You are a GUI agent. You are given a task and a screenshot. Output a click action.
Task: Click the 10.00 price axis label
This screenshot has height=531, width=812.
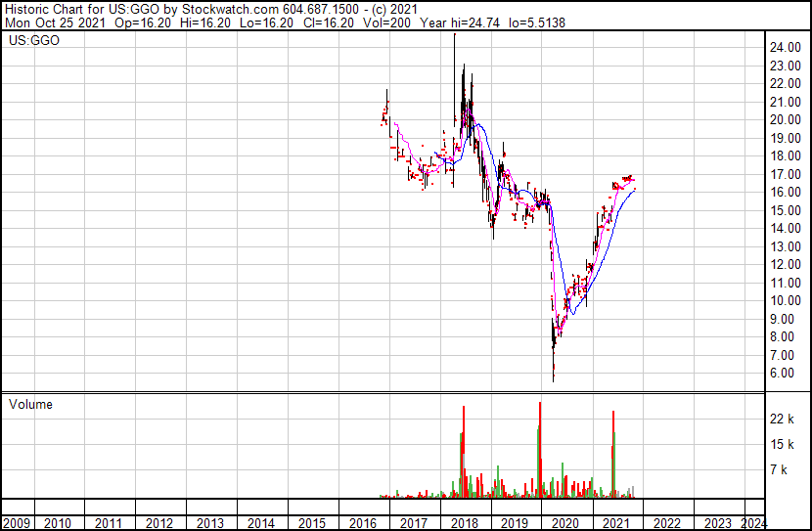786,300
